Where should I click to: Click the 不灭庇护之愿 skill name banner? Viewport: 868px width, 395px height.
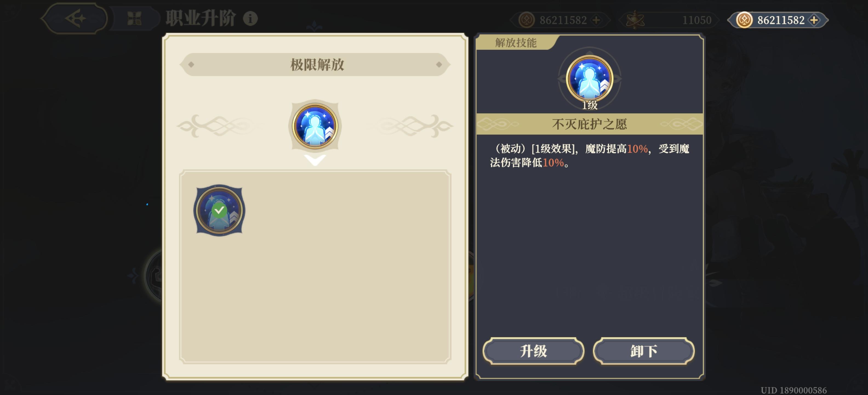click(x=589, y=124)
